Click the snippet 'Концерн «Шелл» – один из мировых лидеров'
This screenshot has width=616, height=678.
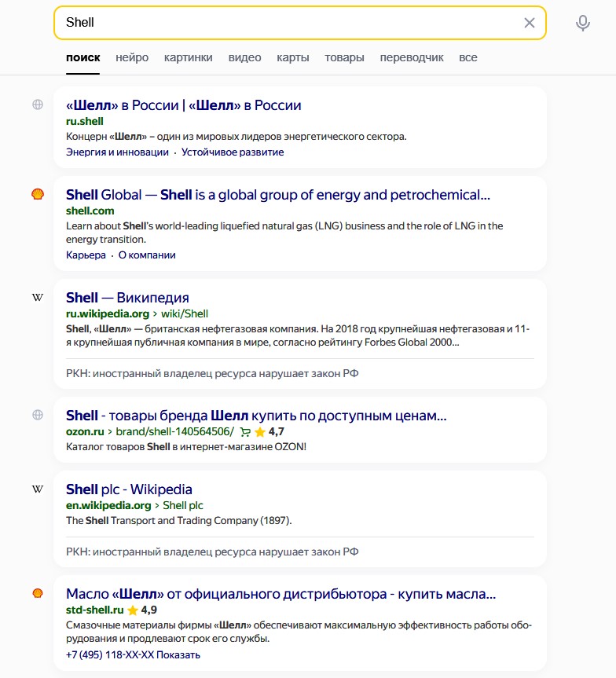click(x=236, y=137)
